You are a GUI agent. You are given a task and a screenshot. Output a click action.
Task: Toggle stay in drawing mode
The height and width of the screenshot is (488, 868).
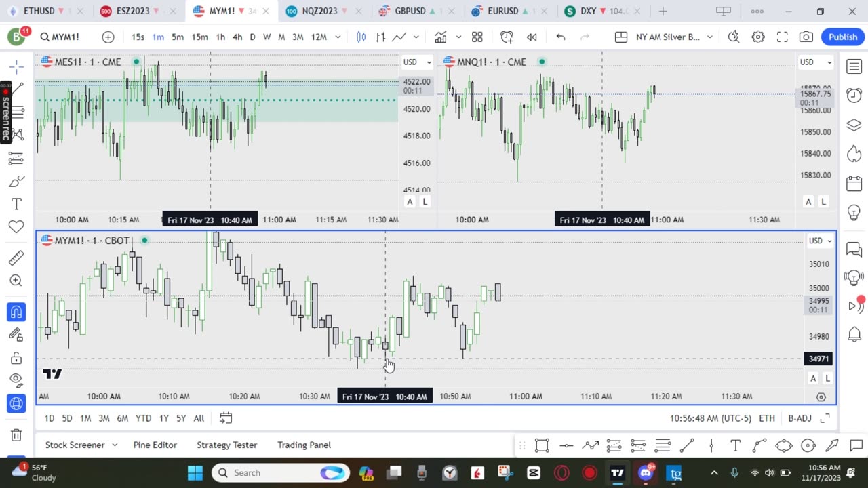pyautogui.click(x=17, y=334)
